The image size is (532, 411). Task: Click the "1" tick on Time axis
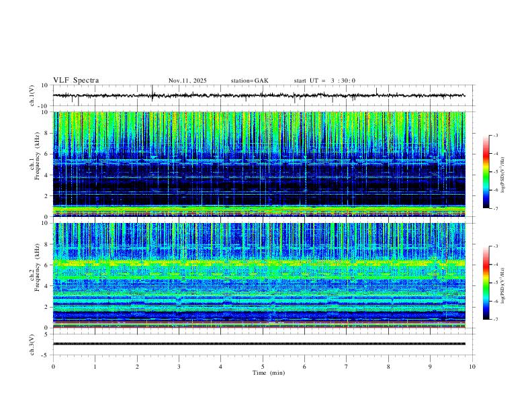95,367
